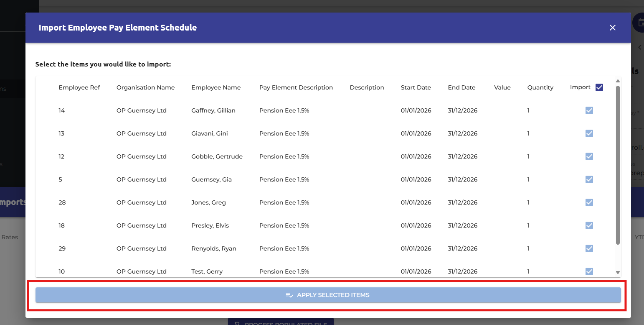Click employee ref 28

[62, 202]
